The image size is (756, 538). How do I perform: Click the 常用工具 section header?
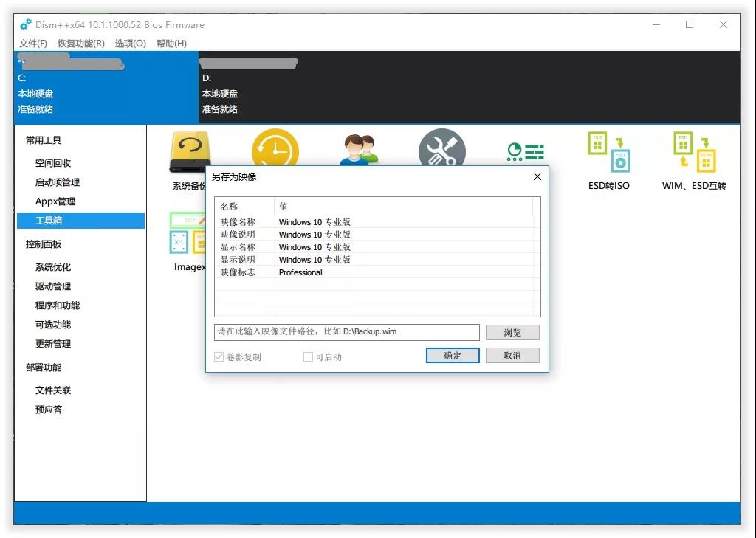[44, 140]
